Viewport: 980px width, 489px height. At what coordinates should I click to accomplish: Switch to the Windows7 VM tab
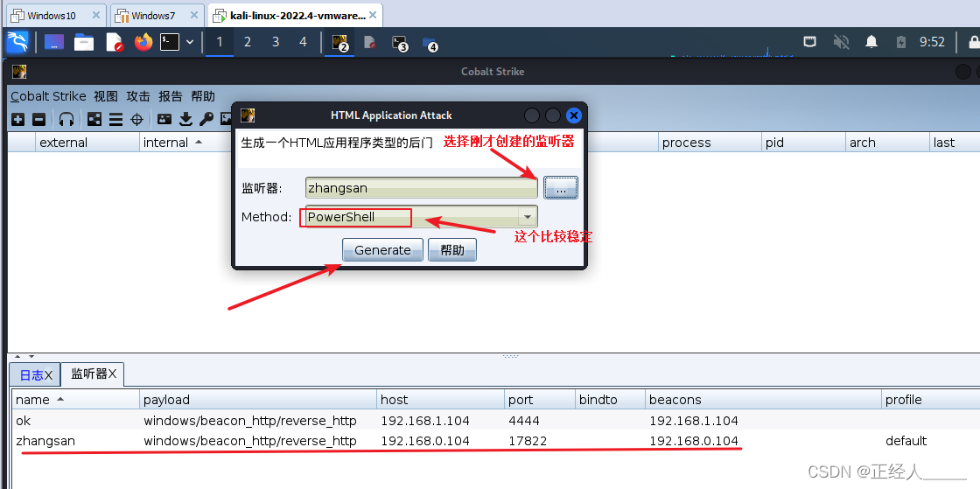[x=157, y=15]
